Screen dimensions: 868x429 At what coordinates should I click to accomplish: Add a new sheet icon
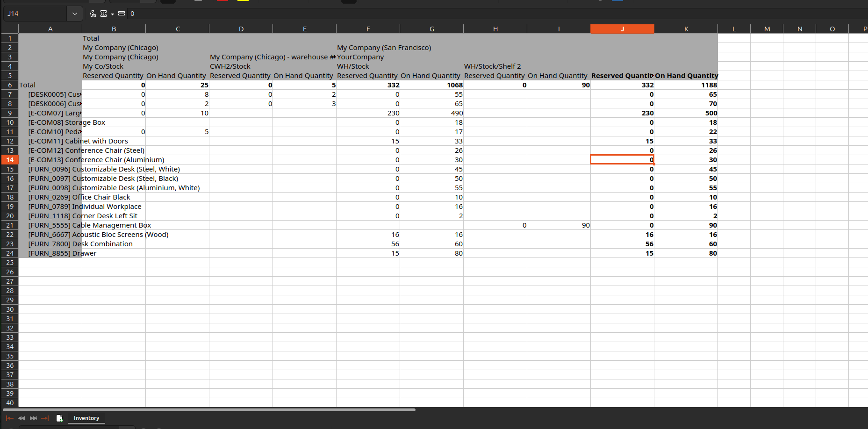coord(59,418)
